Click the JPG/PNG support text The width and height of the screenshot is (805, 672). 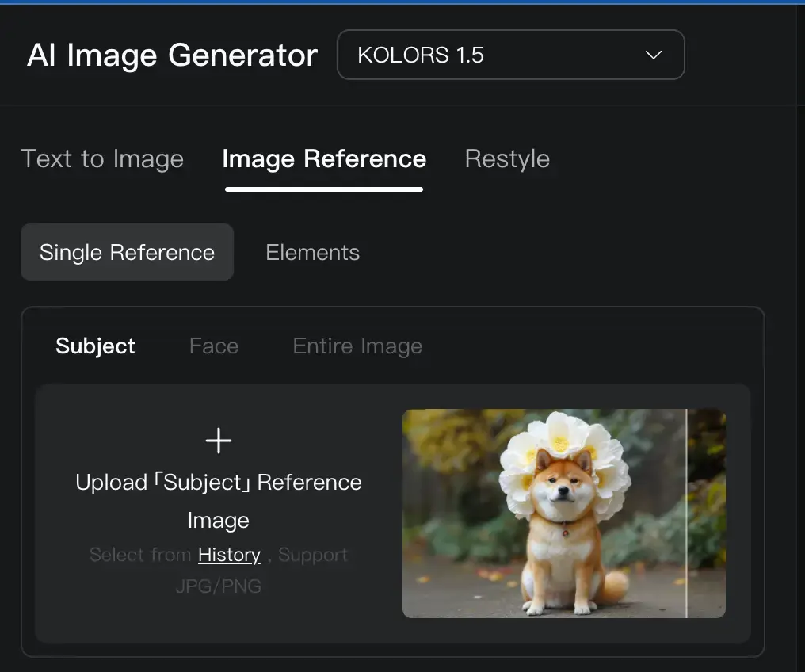pyautogui.click(x=219, y=586)
